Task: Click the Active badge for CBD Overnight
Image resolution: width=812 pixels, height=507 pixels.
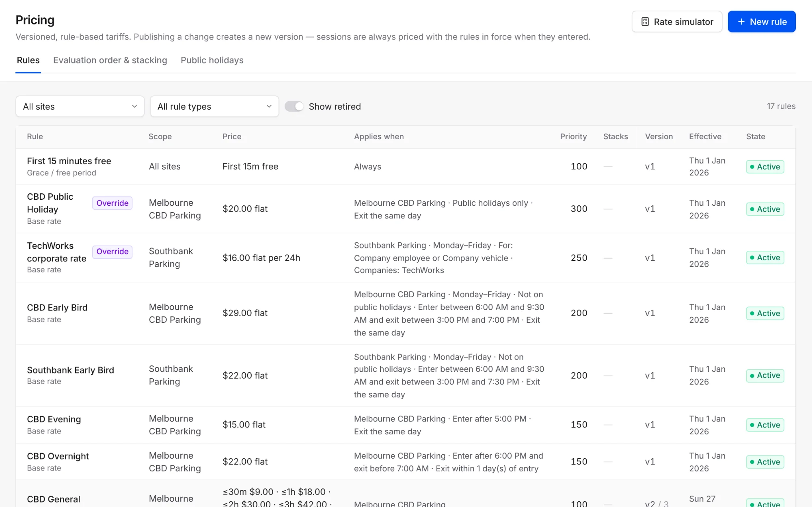Action: (765, 462)
